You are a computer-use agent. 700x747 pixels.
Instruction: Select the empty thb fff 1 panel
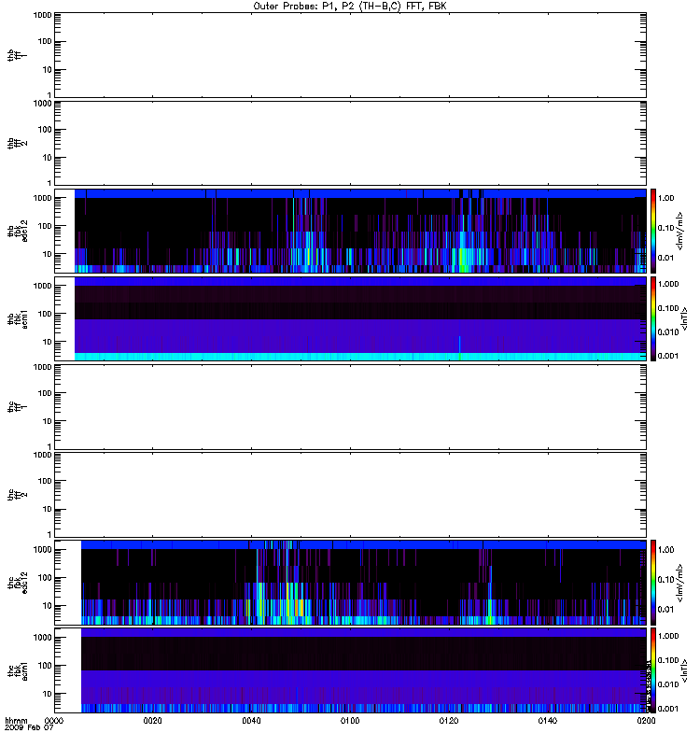(351, 55)
